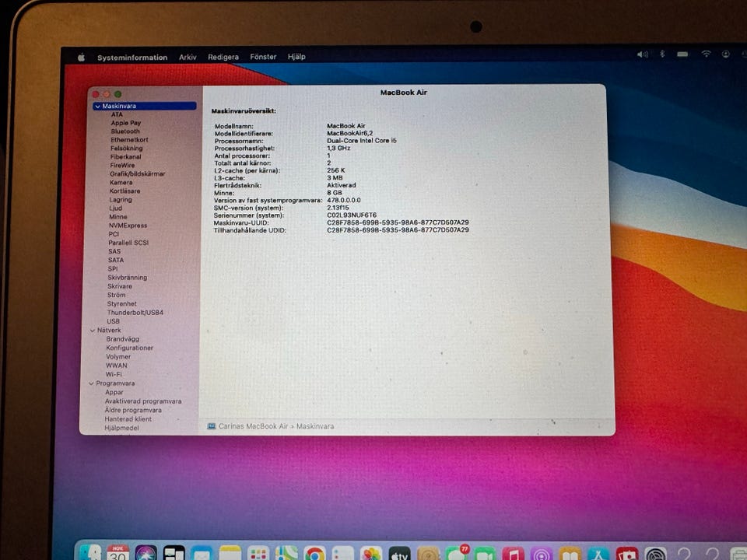Select Bluetooth in the sidebar

pyautogui.click(x=125, y=131)
